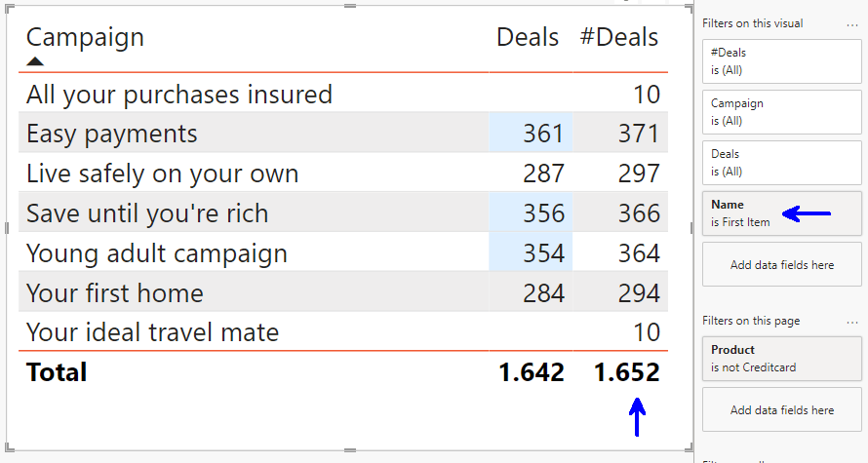Click the #Deals total value 1.652
868x463 pixels.
626,372
